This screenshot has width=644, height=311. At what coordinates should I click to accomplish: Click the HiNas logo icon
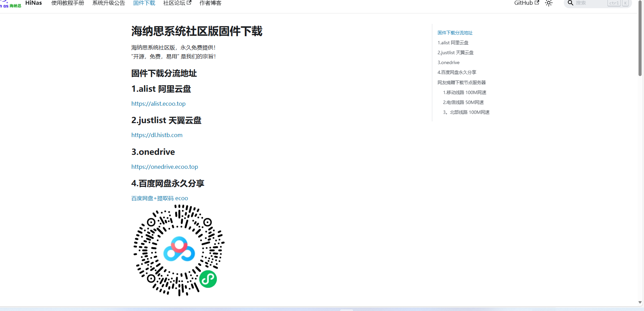[x=10, y=3]
